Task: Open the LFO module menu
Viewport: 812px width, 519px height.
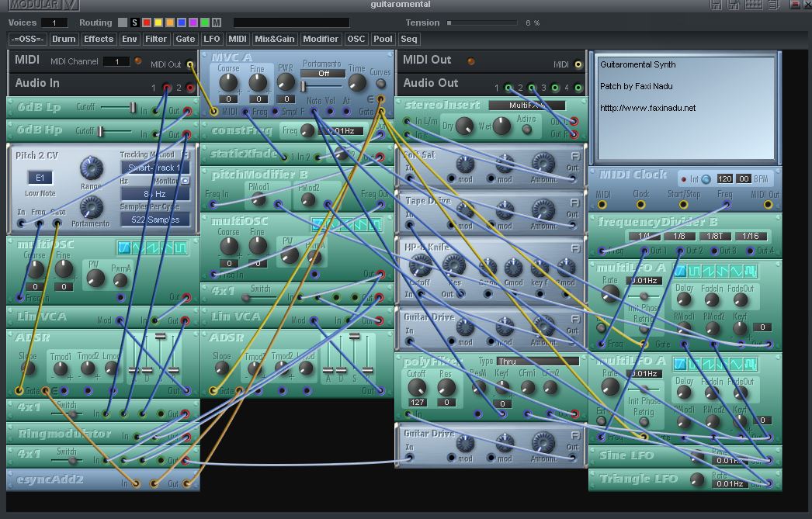Action: point(211,39)
